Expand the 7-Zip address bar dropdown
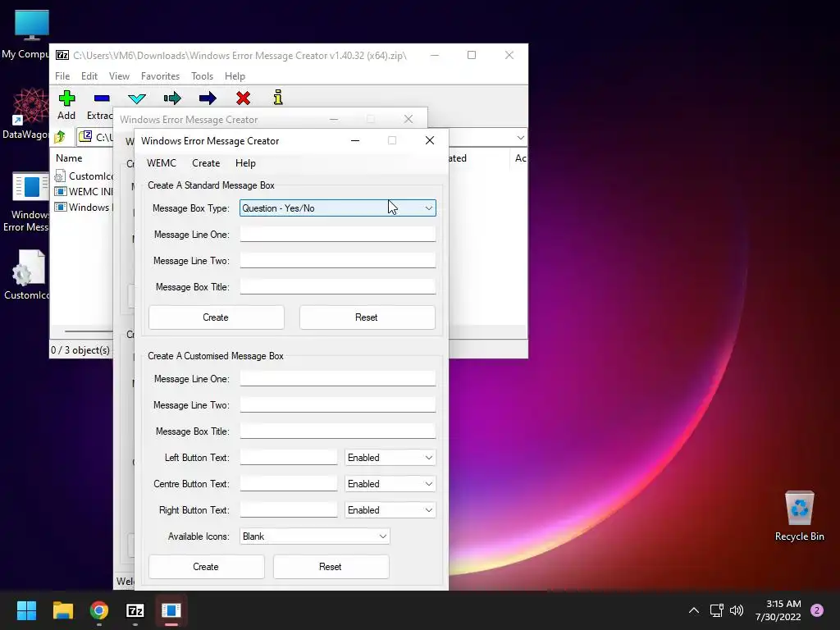Viewport: 840px width, 630px height. [x=520, y=138]
